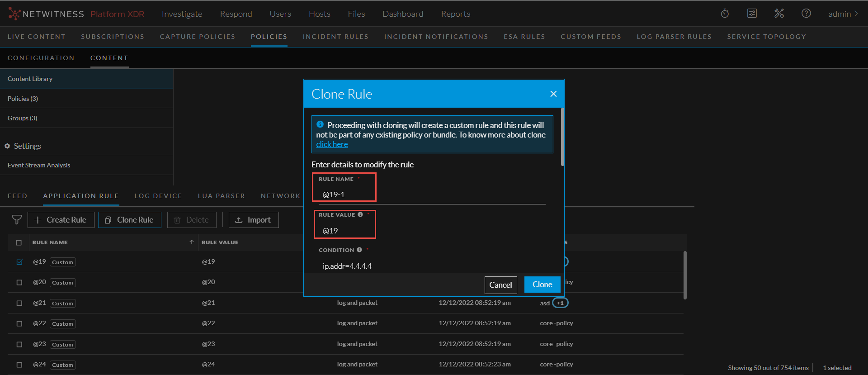Image resolution: width=868 pixels, height=375 pixels.
Task: Click the Condition info icon
Action: tap(359, 250)
